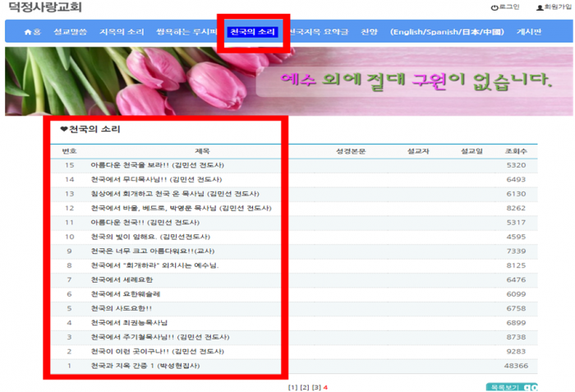Open the English/Spanish/日本/中國 menu
Screen dimensions: 575x392
(x=447, y=32)
